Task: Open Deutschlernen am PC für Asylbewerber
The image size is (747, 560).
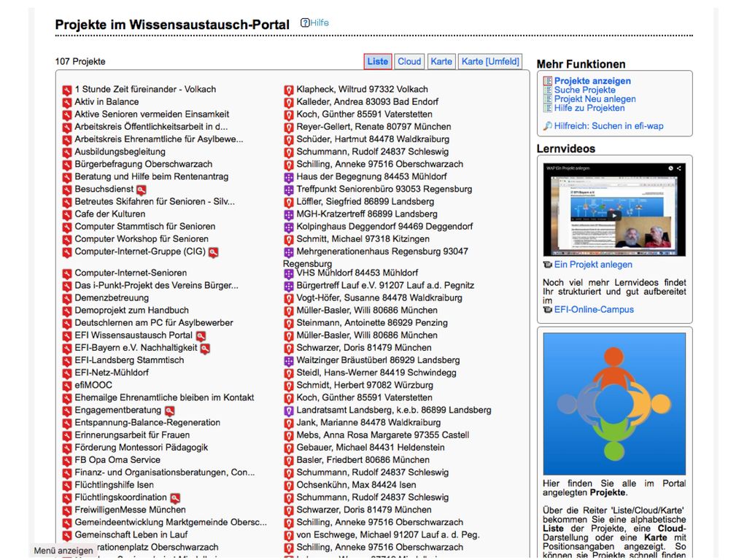Action: pyautogui.click(x=154, y=323)
